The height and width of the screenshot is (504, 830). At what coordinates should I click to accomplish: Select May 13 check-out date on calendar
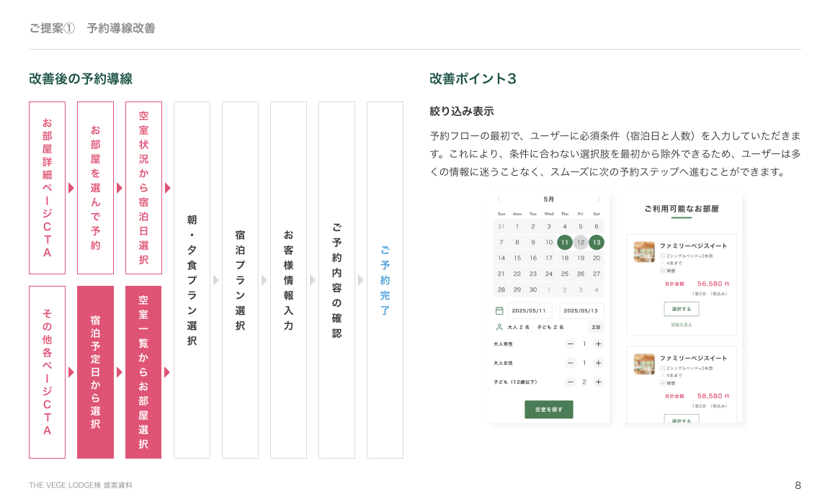[597, 242]
